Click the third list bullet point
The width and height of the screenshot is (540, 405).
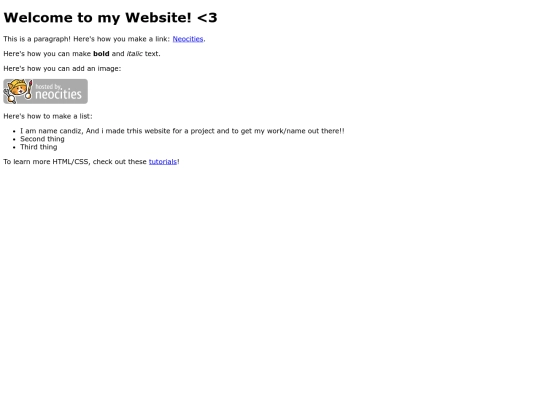point(14,147)
